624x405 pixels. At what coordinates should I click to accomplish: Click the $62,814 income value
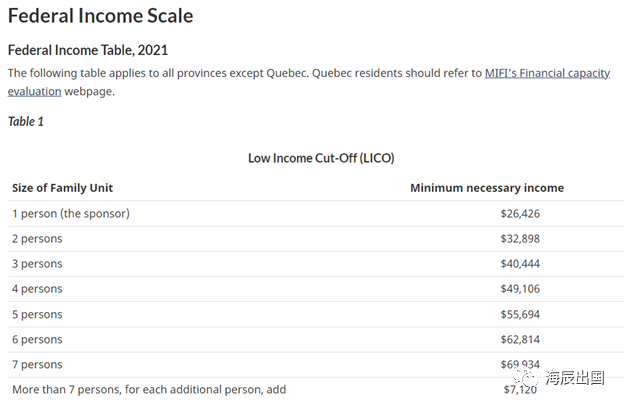[520, 339]
